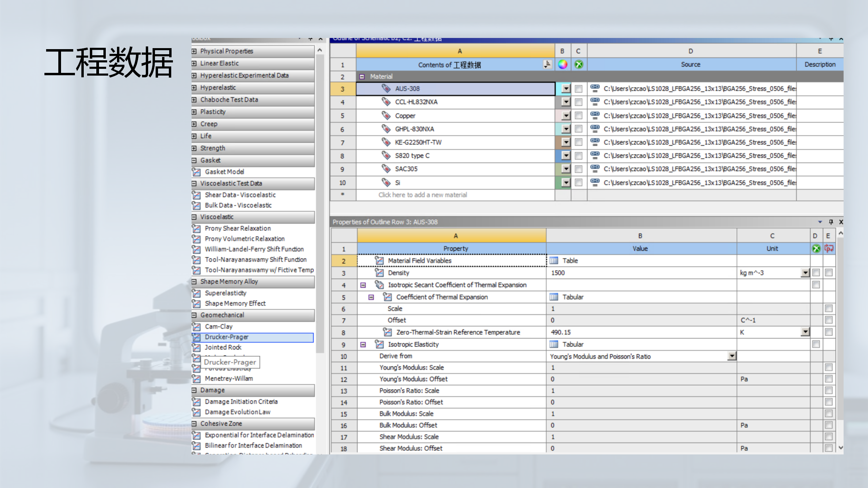Collapse the Material group in the outline
This screenshot has height=488, width=868.
click(x=362, y=77)
